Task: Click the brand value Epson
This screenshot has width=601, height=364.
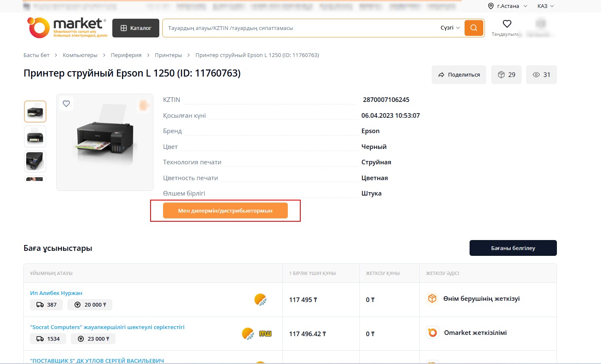Action: 371,131
